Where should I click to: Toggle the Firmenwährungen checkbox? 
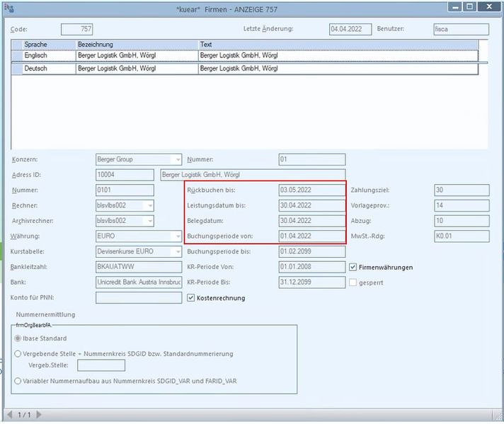[x=353, y=267]
